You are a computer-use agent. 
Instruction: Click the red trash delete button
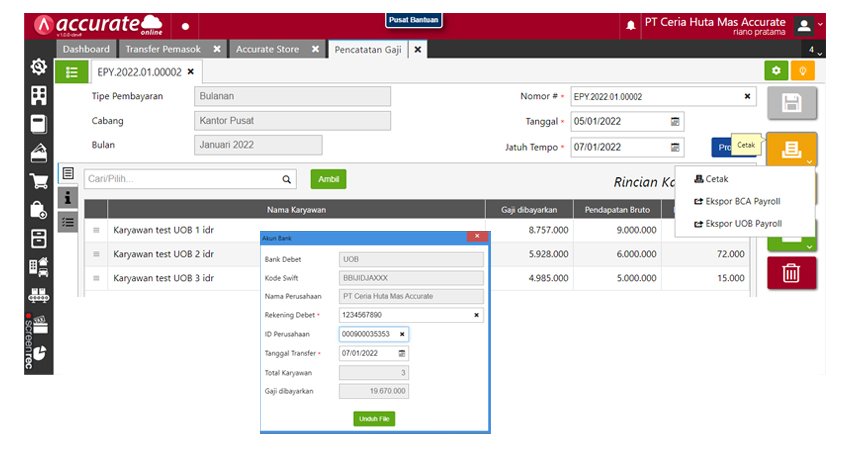coord(791,272)
